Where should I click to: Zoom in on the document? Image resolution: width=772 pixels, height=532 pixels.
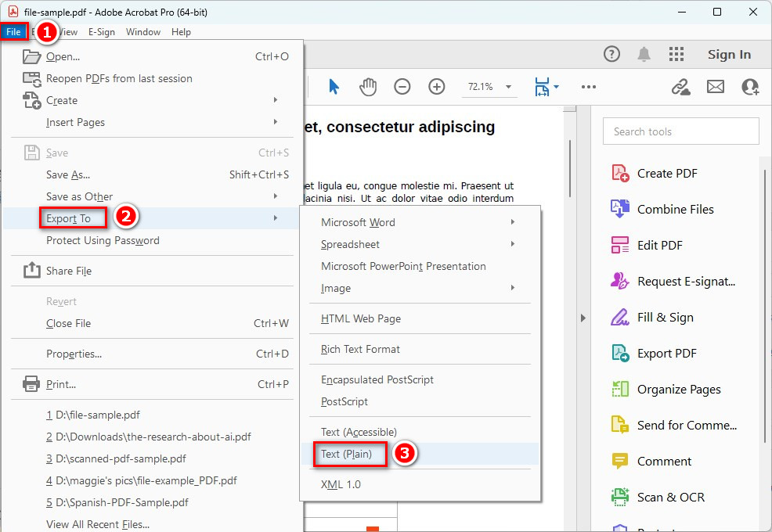436,87
